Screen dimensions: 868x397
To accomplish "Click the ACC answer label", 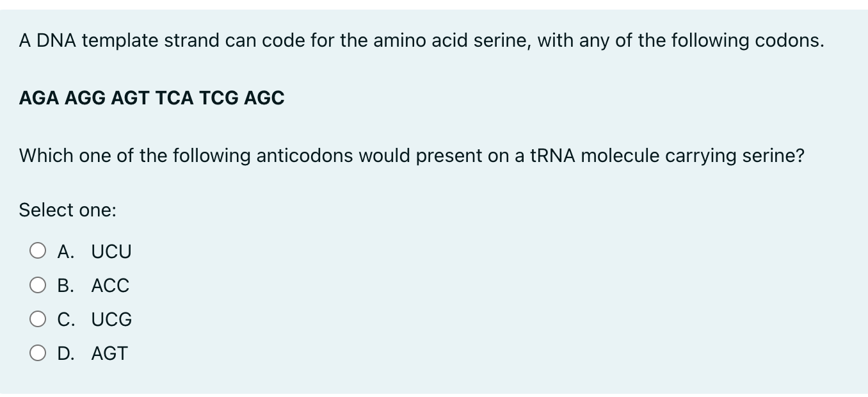I will click(109, 286).
